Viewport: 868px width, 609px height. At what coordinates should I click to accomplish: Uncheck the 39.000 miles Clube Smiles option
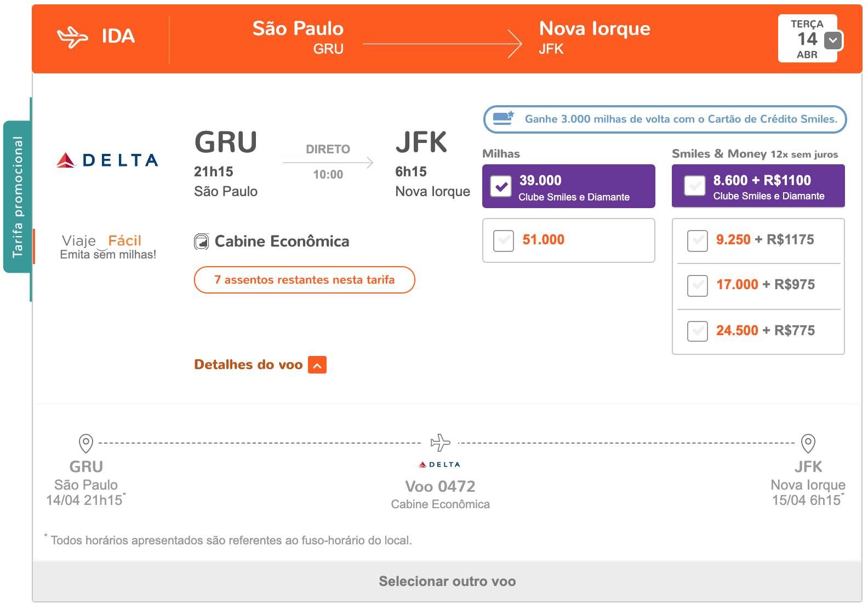(x=501, y=186)
